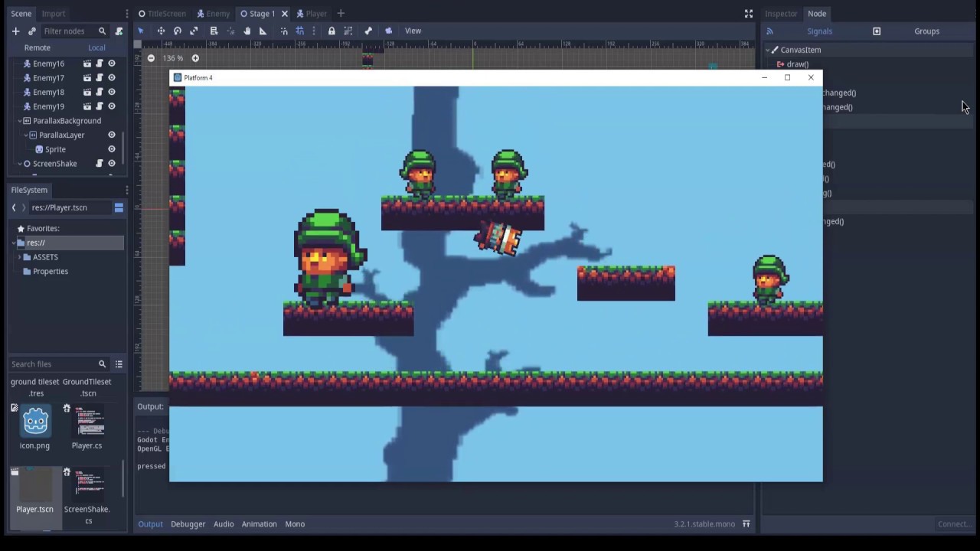Choose the Rotate Mode tool
The height and width of the screenshot is (551, 980).
pos(178,31)
